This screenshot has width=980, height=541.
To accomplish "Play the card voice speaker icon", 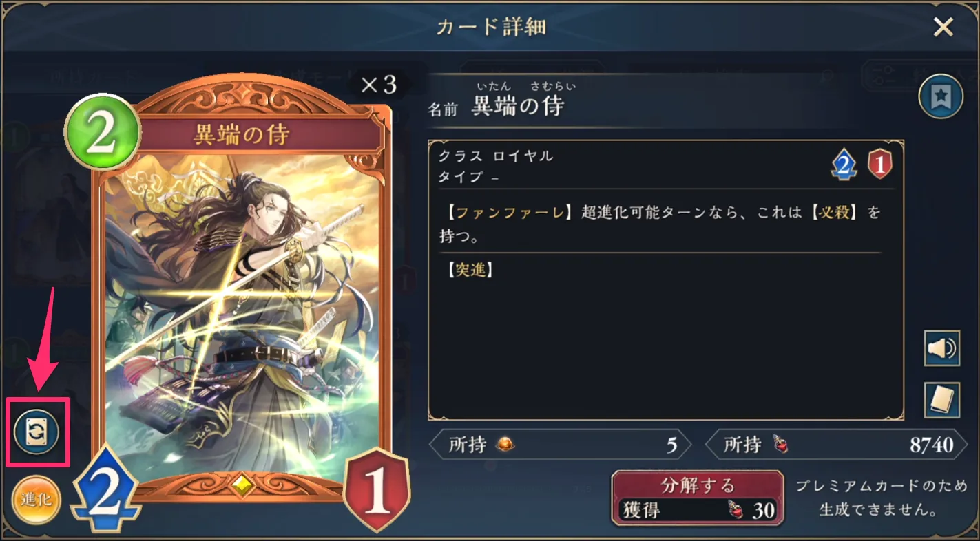I will 941,349.
